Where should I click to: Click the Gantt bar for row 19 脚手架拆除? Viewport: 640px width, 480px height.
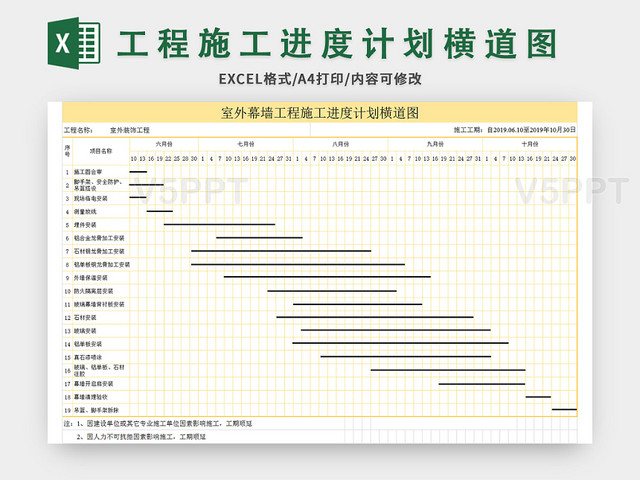tap(564, 409)
